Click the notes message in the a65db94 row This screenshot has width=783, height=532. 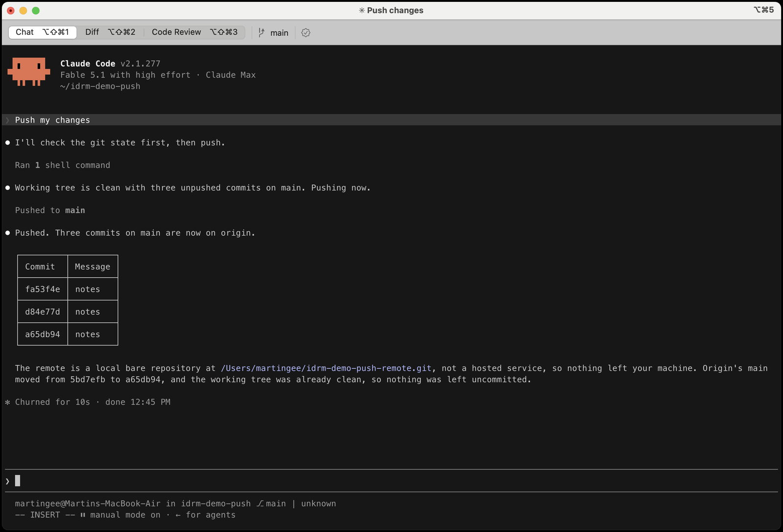(x=88, y=334)
